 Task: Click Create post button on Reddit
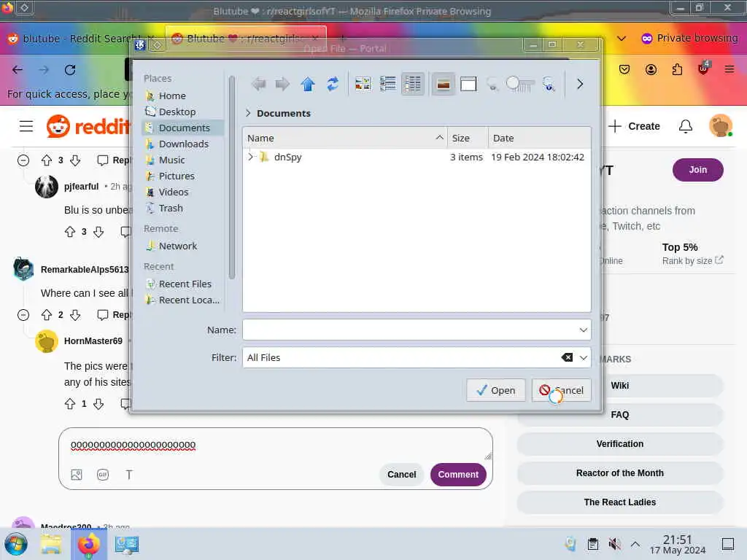click(x=634, y=126)
